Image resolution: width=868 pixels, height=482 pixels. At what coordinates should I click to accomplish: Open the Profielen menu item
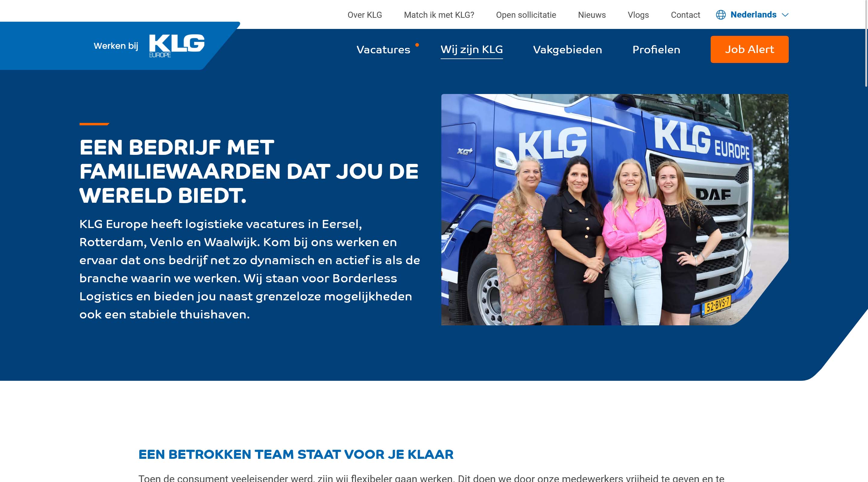coord(656,49)
